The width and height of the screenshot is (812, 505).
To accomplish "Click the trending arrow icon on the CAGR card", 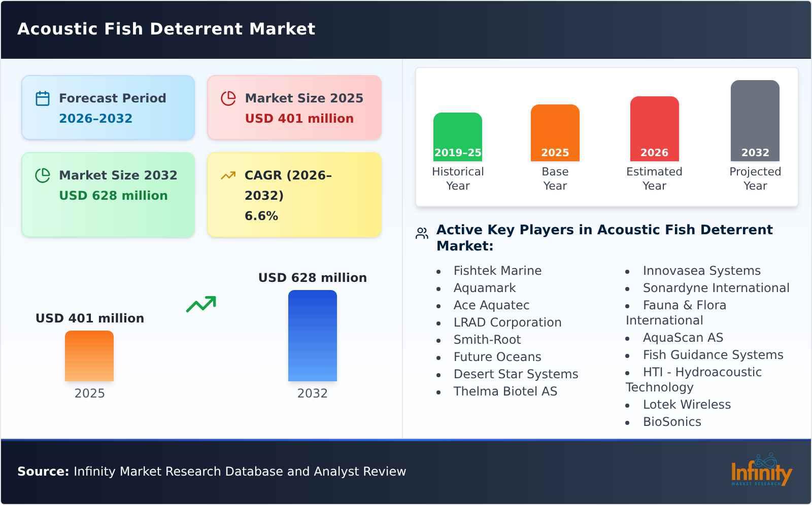I will [x=228, y=175].
